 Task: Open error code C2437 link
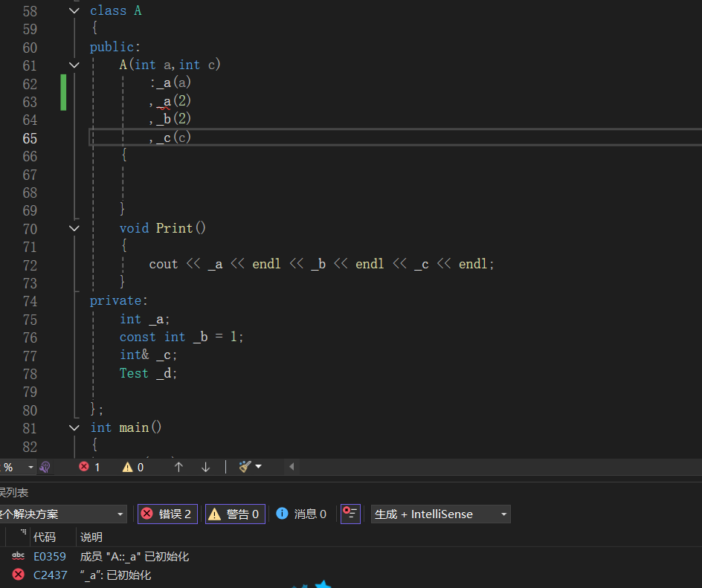click(50, 575)
